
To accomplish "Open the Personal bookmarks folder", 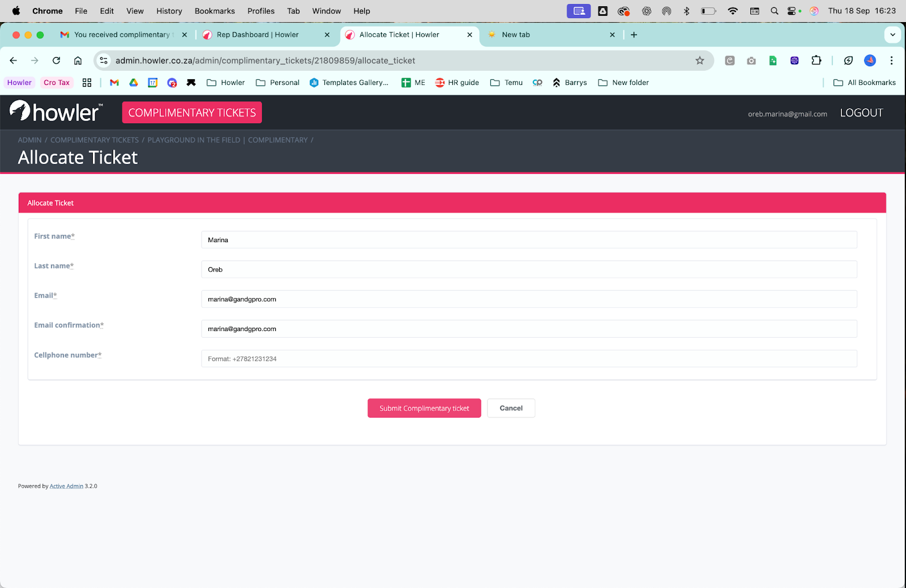I will tap(277, 83).
